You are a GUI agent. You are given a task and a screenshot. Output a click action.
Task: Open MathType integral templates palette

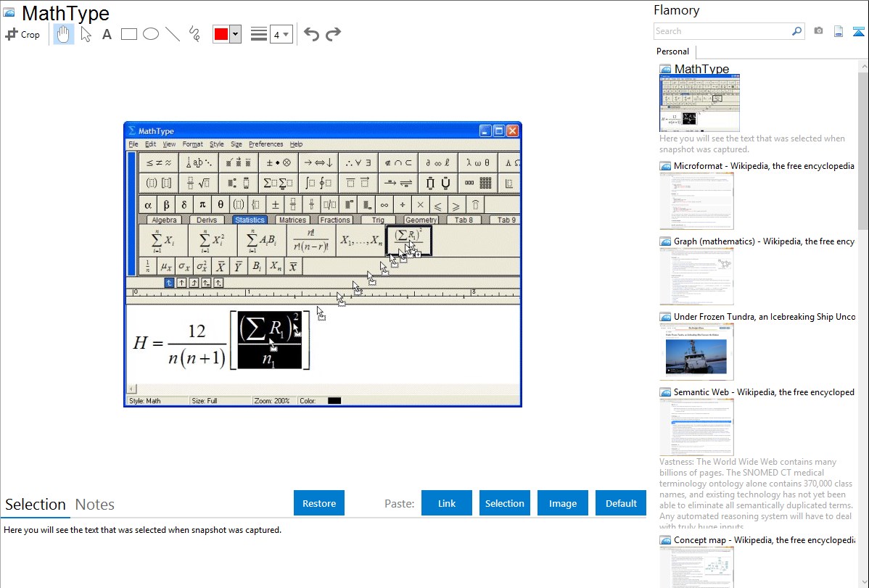(x=318, y=183)
